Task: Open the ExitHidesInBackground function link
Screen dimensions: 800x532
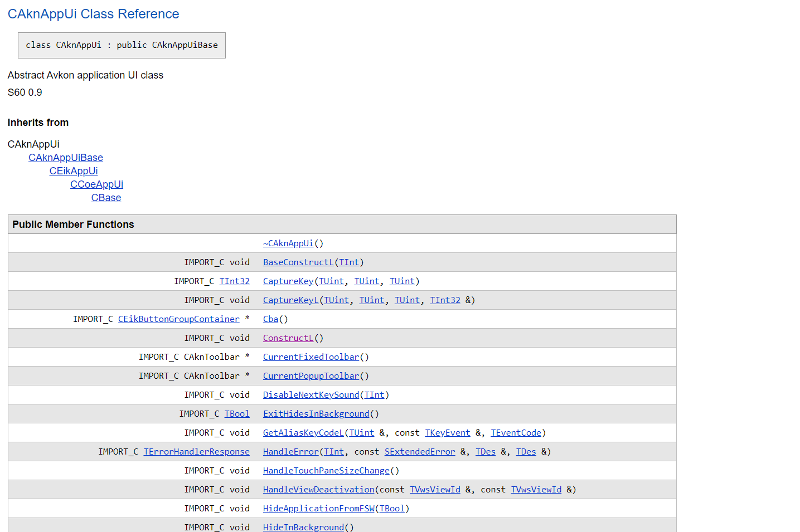Action: coord(316,414)
